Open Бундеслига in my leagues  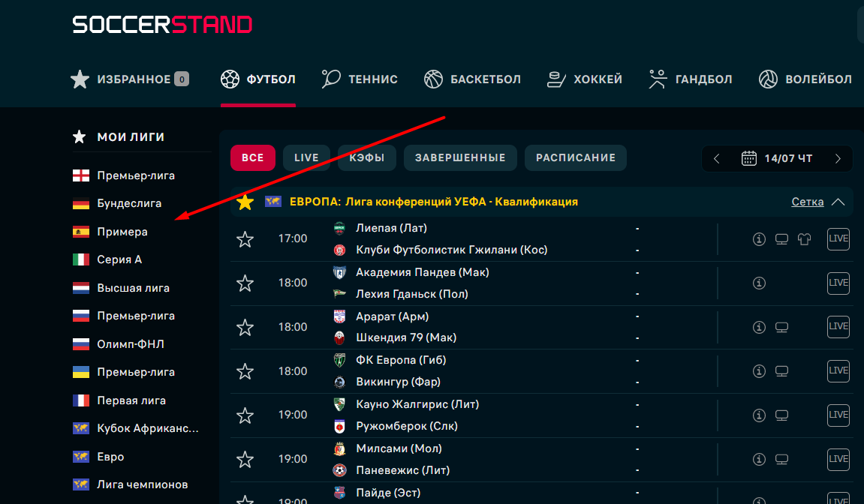click(x=117, y=204)
